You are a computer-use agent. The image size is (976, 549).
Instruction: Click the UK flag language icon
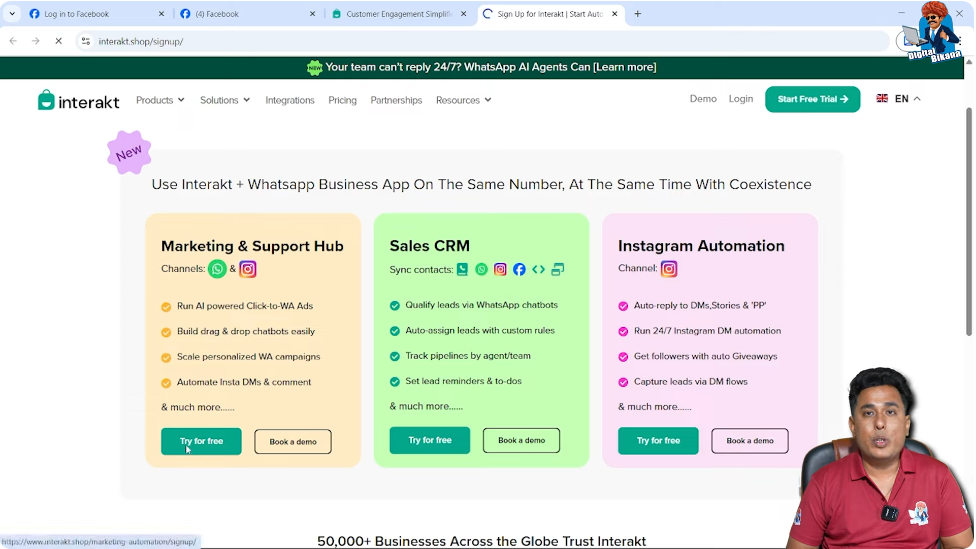882,98
